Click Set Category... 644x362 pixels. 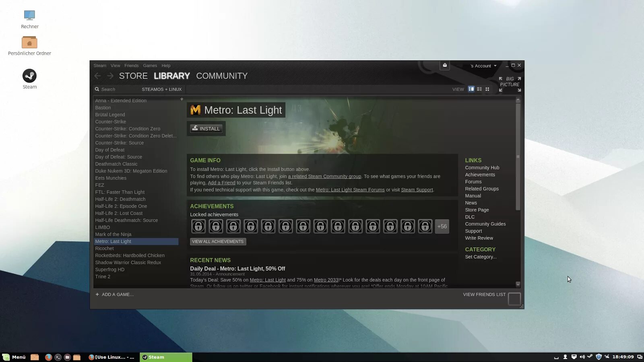click(481, 257)
